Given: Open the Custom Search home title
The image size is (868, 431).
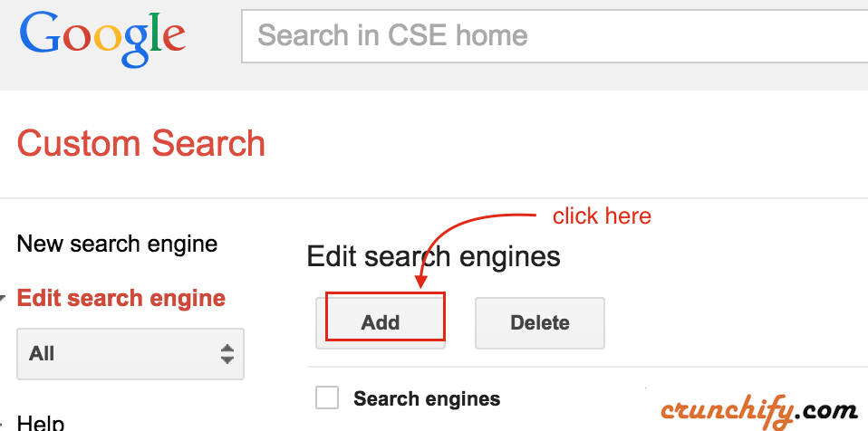Looking at the screenshot, I should click(x=141, y=143).
